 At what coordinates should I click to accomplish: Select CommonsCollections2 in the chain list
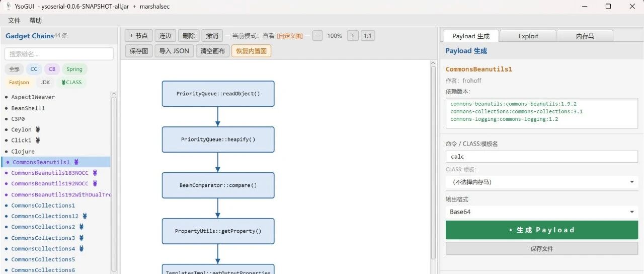pos(56,227)
